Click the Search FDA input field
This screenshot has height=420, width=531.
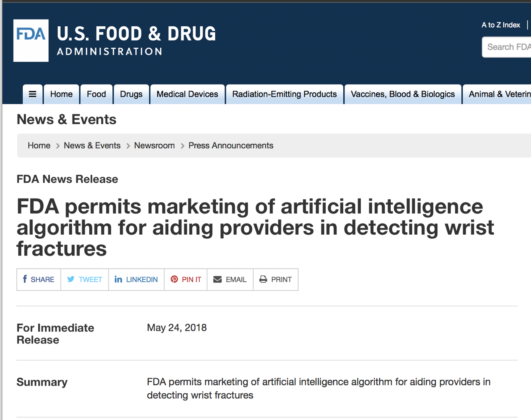click(x=507, y=47)
